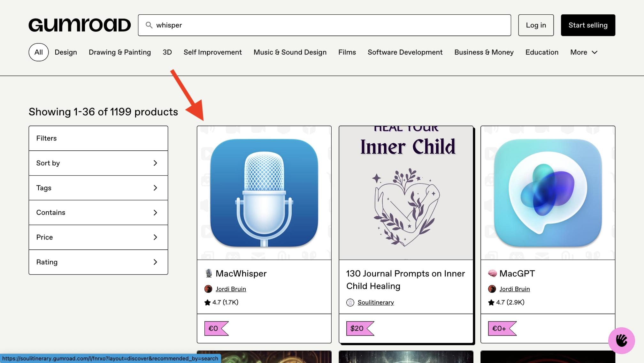Screen dimensions: 644x363
Task: Click the 4.7 (1.7K) rating text
Action: (225, 302)
